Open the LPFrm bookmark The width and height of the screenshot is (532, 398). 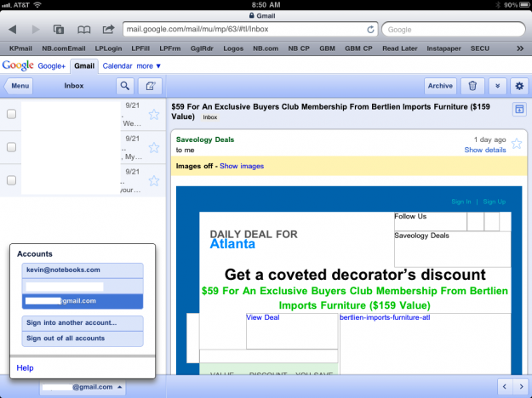tap(170, 48)
